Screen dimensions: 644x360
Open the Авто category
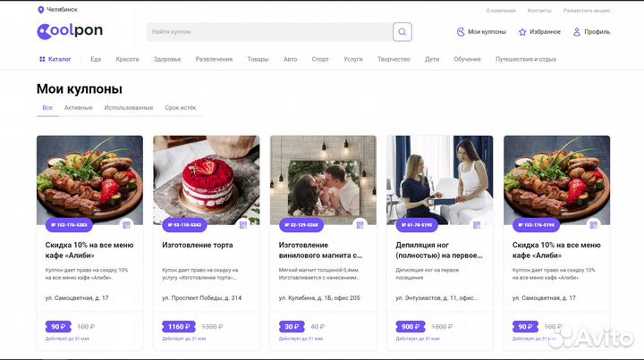[291, 59]
